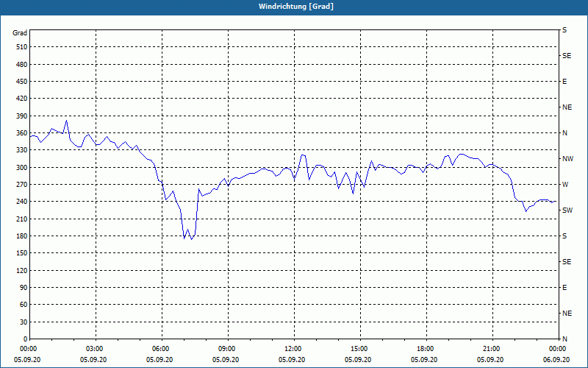This screenshot has height=368, width=588.
Task: Select the 420 degree axis label
Action: pyautogui.click(x=22, y=99)
